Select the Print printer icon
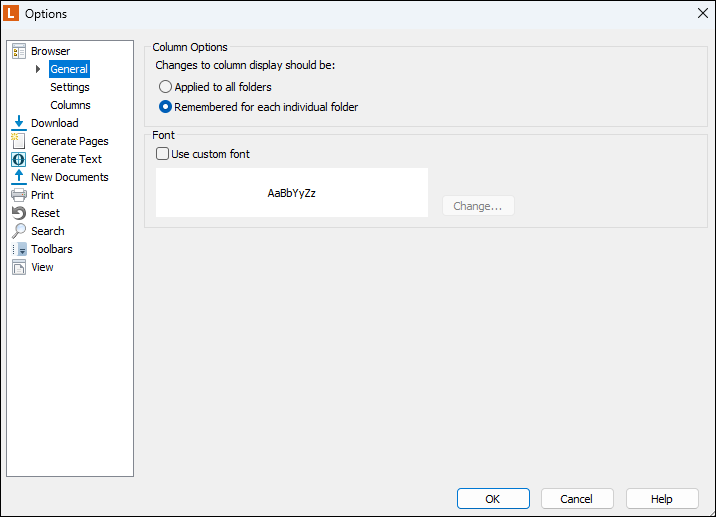Viewport: 716px width, 517px height. [x=19, y=195]
